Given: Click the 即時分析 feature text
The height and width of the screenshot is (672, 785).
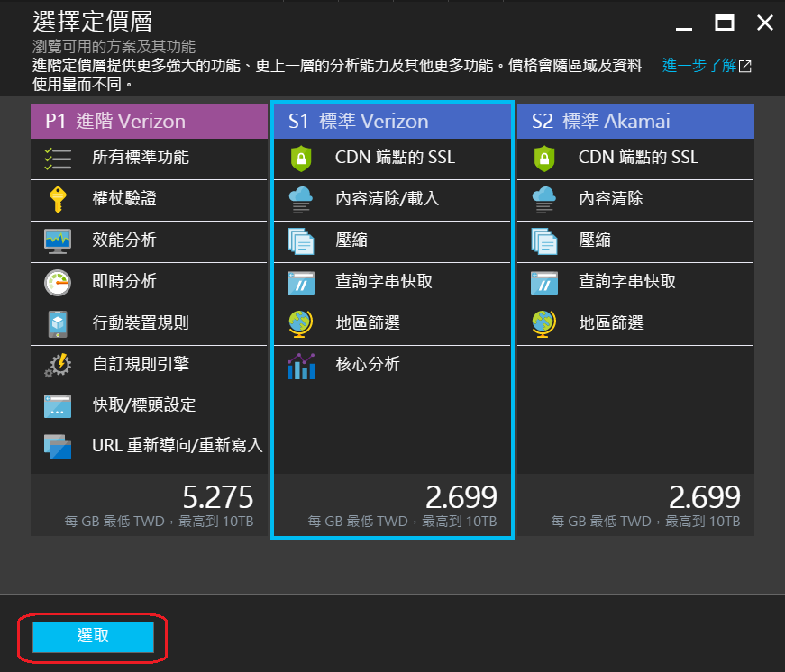Looking at the screenshot, I should [124, 281].
